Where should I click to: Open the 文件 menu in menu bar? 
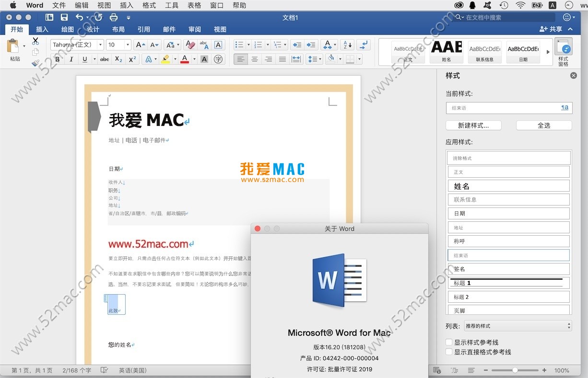point(59,5)
